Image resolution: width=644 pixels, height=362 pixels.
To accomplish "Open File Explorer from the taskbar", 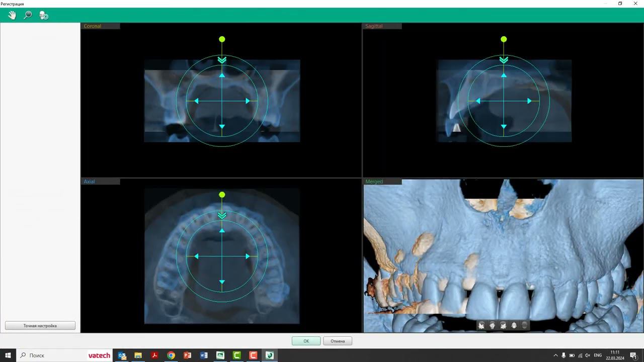I will pyautogui.click(x=138, y=355).
